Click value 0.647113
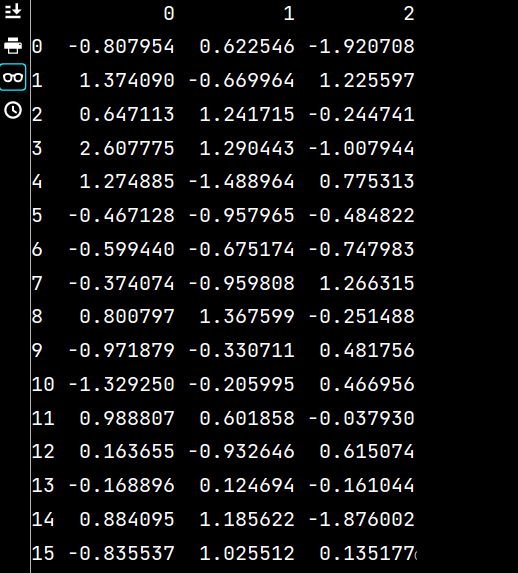This screenshot has width=518, height=573. coord(127,114)
